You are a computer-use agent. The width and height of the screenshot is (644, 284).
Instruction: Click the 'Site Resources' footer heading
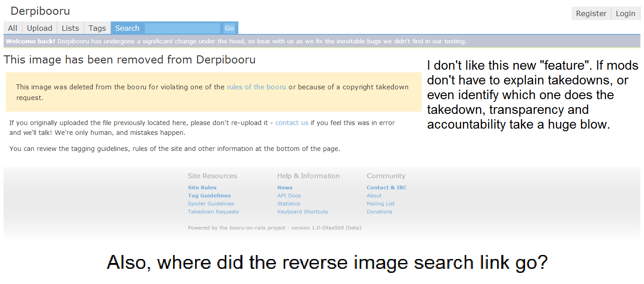(x=212, y=176)
